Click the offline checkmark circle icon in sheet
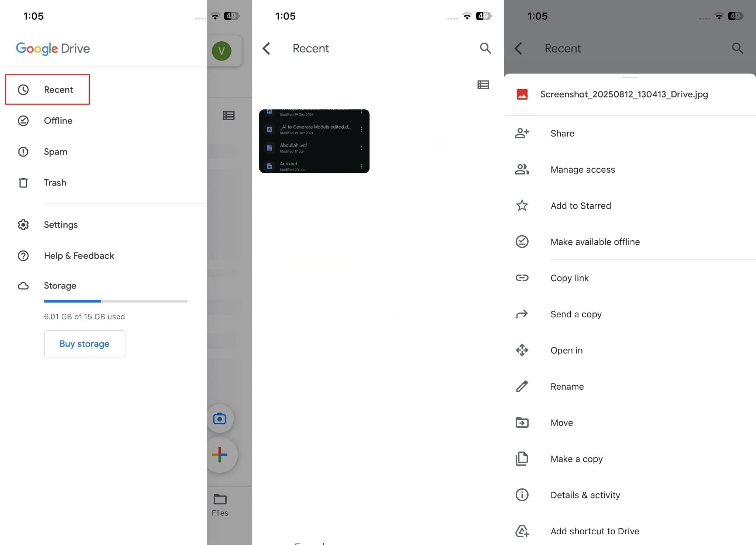Image resolution: width=756 pixels, height=545 pixels. (522, 242)
